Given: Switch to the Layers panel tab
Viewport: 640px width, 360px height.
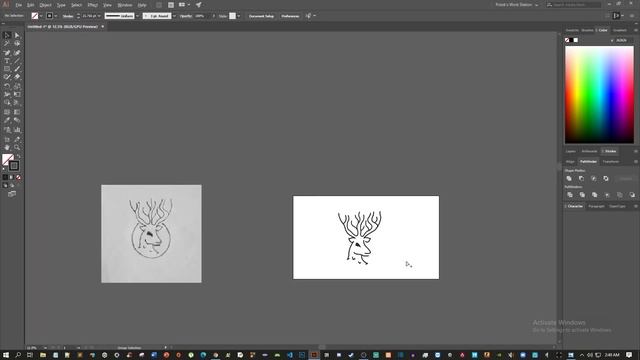Looking at the screenshot, I should coord(571,151).
